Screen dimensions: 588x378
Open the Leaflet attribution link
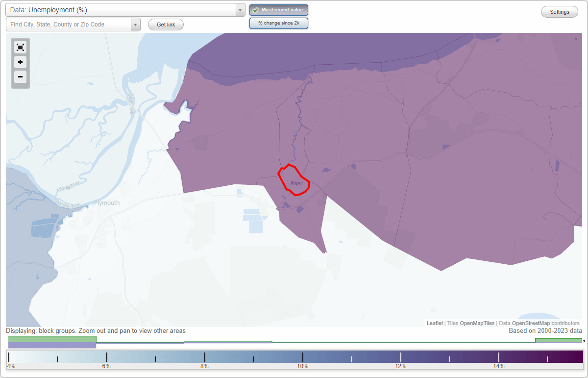coord(435,323)
